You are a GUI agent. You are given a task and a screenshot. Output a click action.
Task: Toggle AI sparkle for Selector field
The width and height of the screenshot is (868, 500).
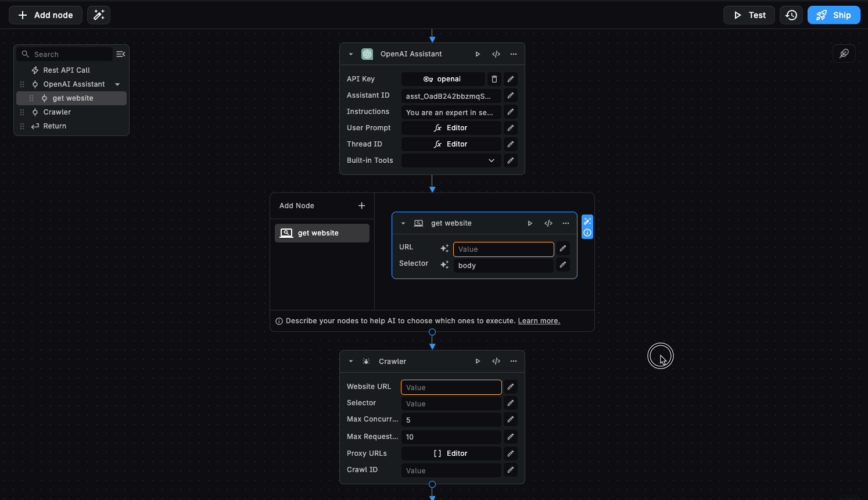point(444,265)
